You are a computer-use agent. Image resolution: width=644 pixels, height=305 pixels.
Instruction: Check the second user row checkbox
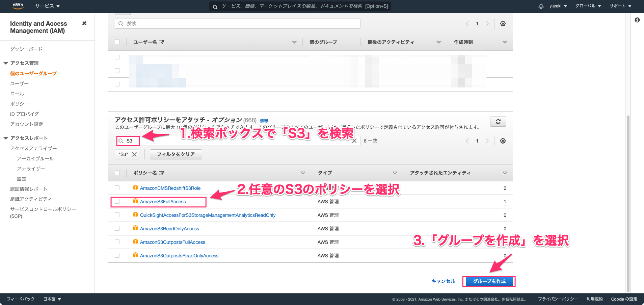[x=117, y=71]
